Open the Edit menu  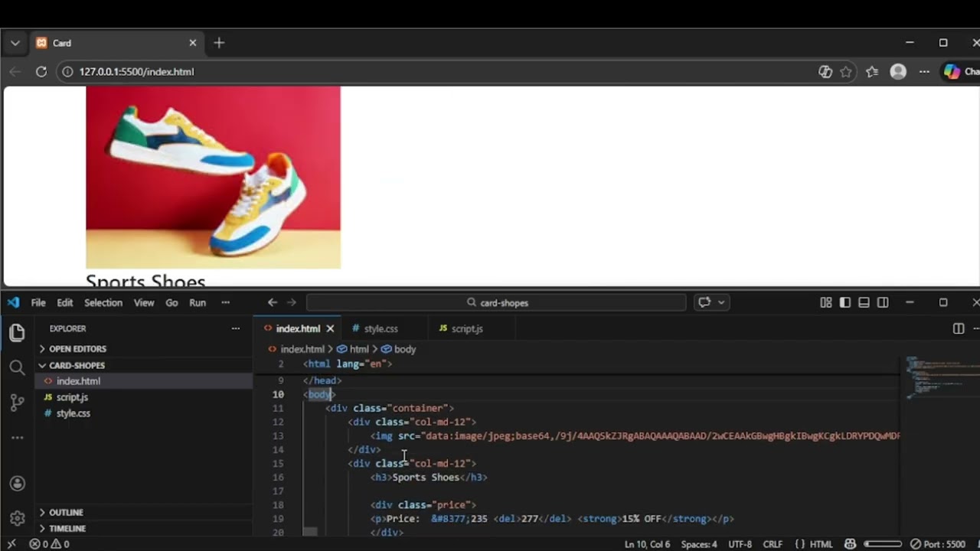click(65, 302)
